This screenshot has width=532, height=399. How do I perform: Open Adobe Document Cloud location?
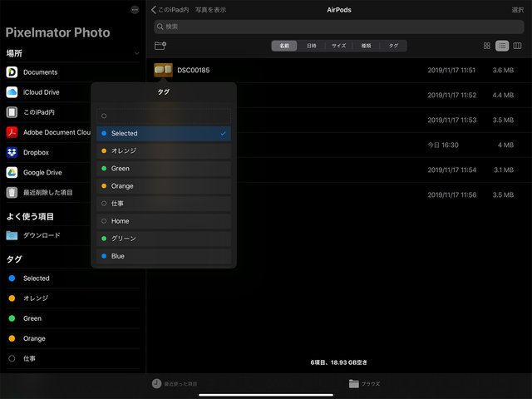48,132
